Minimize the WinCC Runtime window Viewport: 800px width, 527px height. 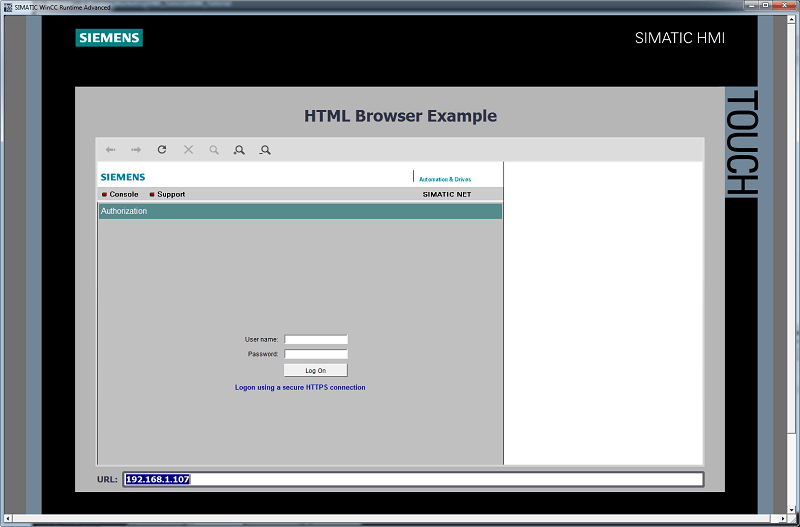coord(752,5)
